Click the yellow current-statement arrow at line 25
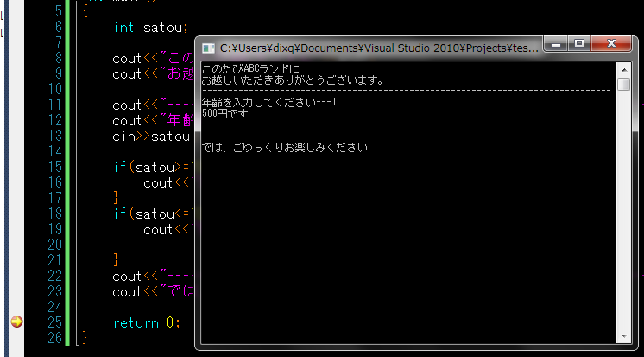 (16, 322)
